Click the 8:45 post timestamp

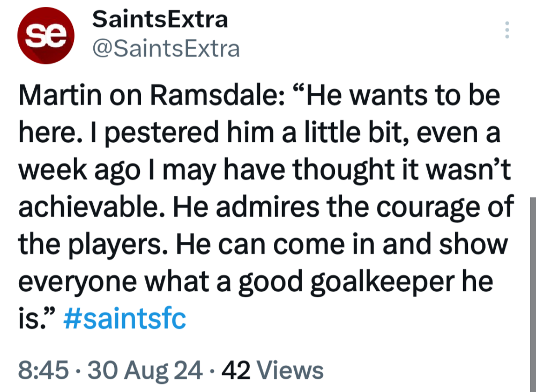click(x=43, y=370)
